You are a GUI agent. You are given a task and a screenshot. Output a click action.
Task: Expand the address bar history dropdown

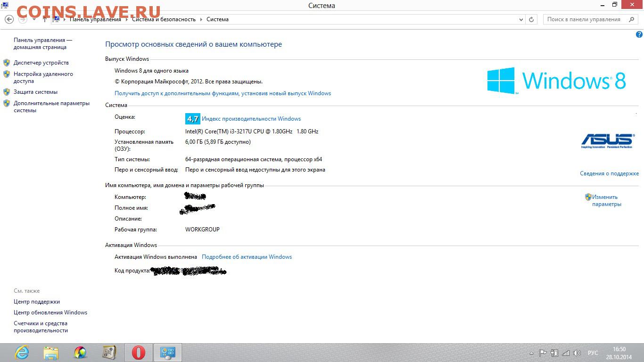521,19
